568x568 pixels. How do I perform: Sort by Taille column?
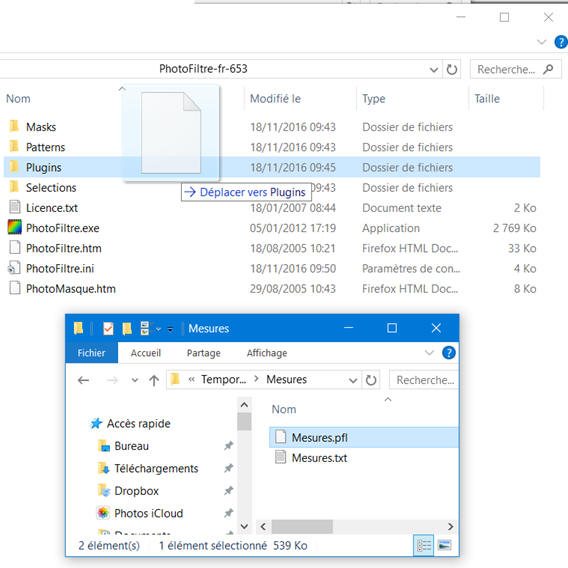(487, 99)
